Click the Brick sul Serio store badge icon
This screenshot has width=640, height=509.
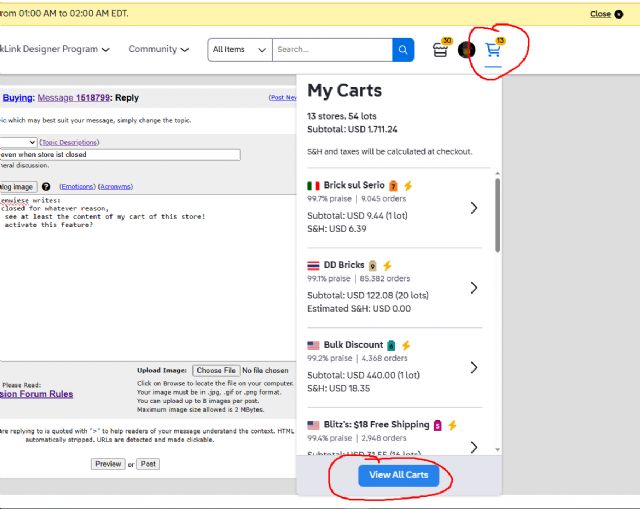click(x=394, y=186)
